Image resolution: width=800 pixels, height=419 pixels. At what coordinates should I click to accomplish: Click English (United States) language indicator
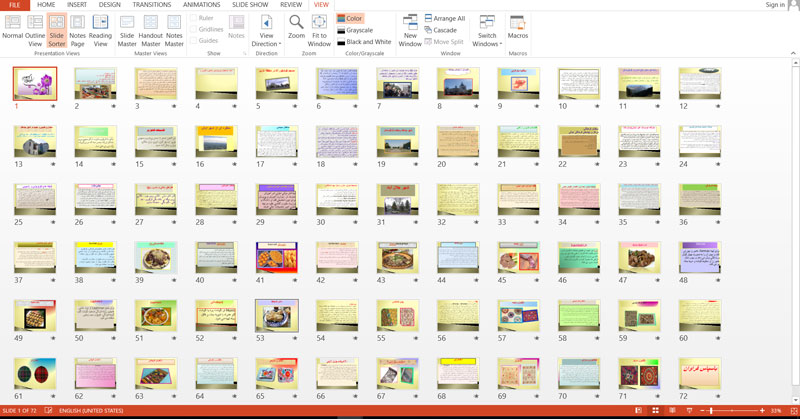click(91, 410)
